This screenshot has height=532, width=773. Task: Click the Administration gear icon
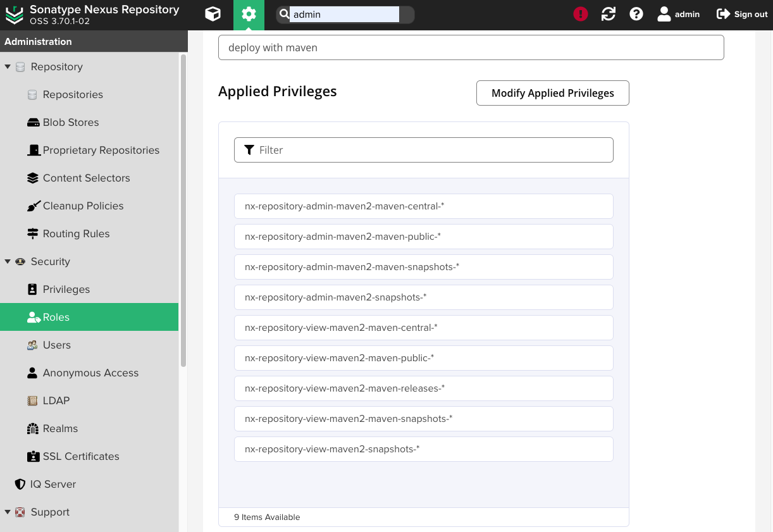pyautogui.click(x=249, y=15)
